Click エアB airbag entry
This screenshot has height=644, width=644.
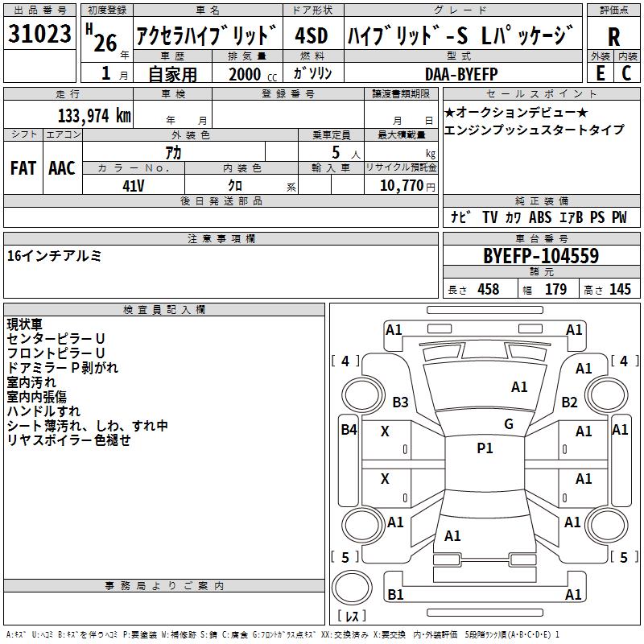[572, 217]
